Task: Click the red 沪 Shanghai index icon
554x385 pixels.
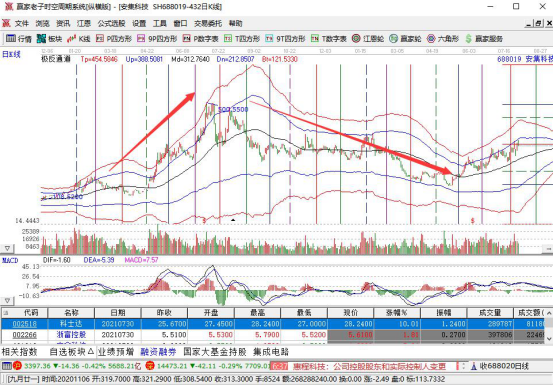Action: tap(17, 366)
